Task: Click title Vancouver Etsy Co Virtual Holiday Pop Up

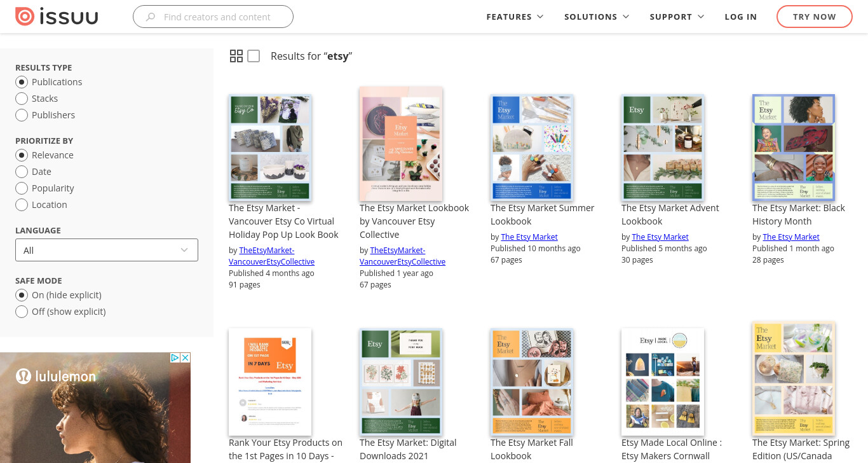Action: point(283,221)
